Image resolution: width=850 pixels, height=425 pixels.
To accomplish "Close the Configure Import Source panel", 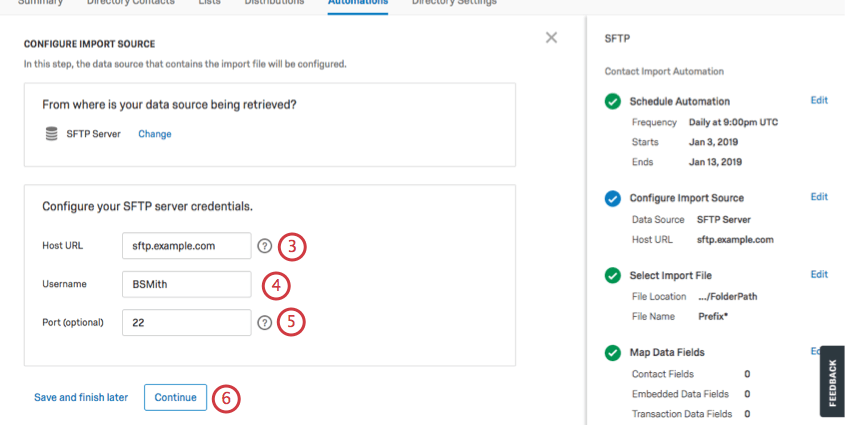I will (x=551, y=38).
